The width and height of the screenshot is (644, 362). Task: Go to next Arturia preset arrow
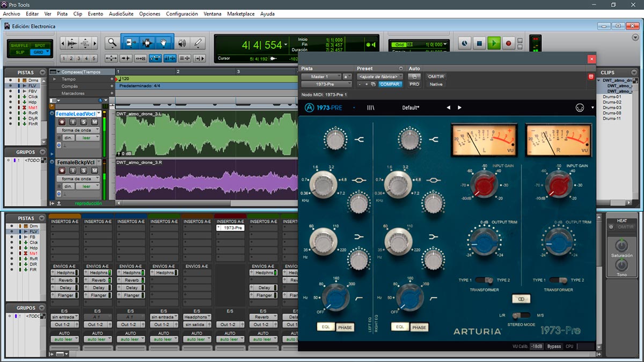click(459, 108)
